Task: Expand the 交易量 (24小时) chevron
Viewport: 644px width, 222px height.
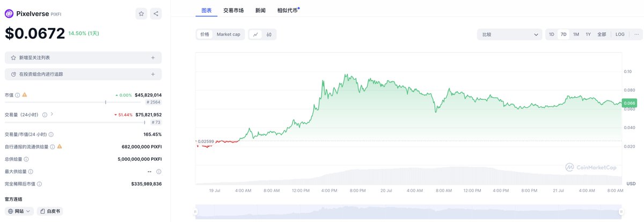Action: coord(52,114)
